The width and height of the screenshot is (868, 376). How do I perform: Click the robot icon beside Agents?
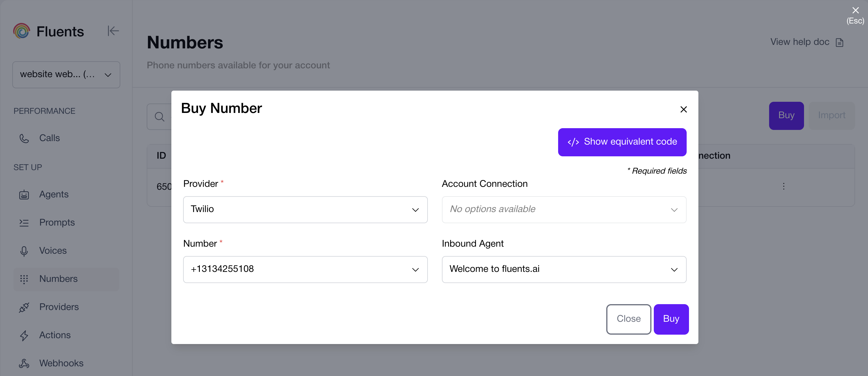pos(24,195)
